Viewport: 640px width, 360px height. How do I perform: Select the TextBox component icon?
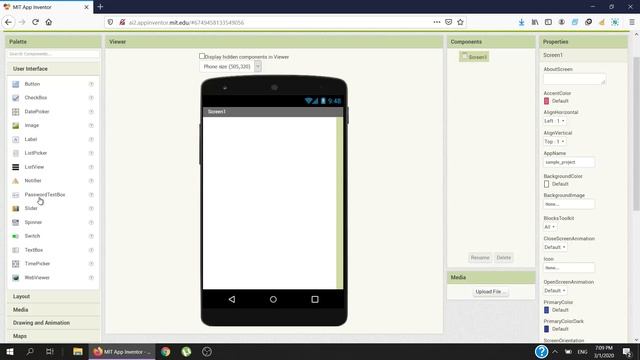click(16, 250)
